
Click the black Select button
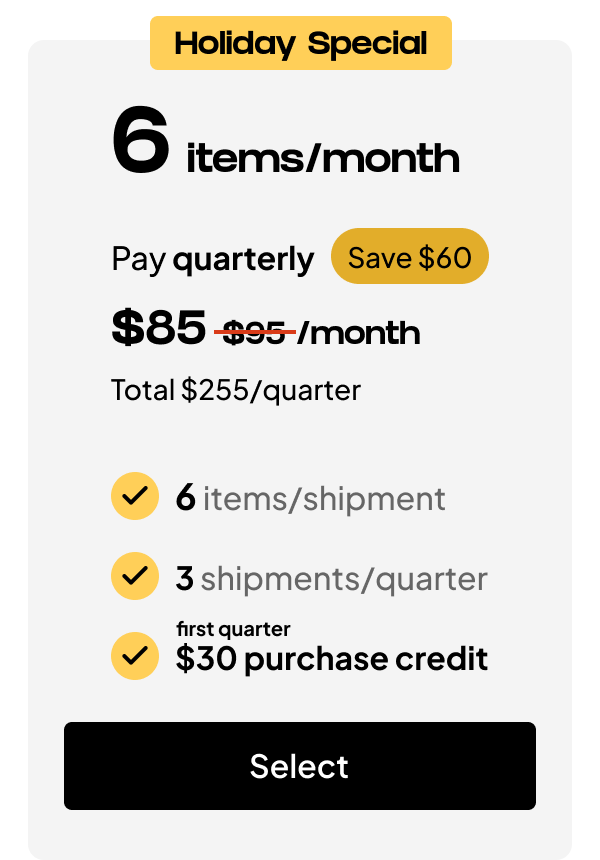click(300, 766)
